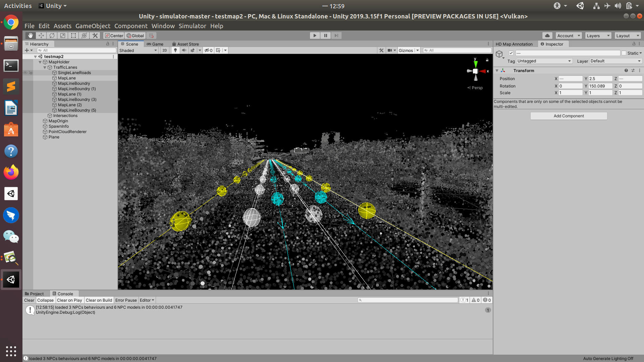Click the Pause button
Screen dimensions: 644x362
(325, 36)
